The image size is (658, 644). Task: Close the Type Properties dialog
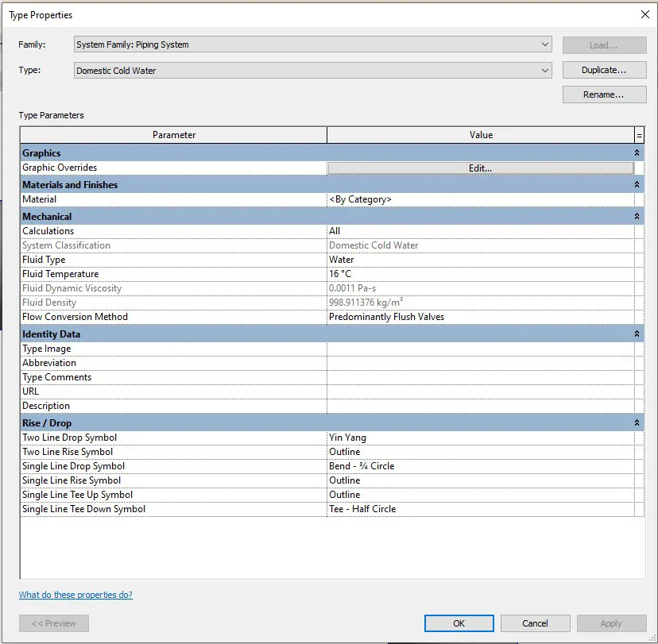(x=644, y=15)
